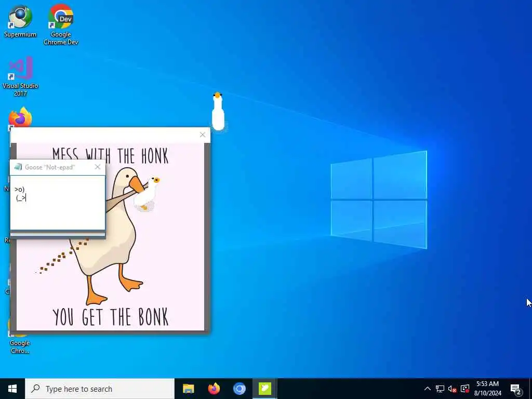
Task: Launch Visual Studio 2017 desktop icon
Action: pos(20,76)
